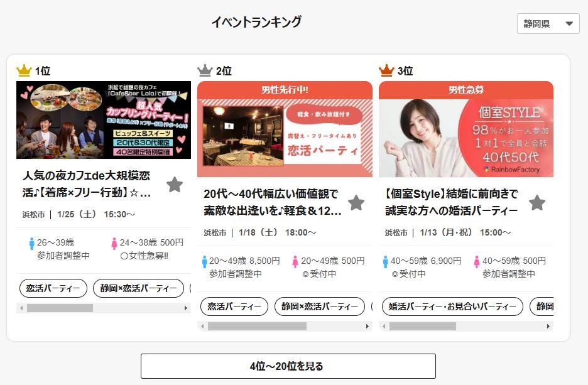Image resolution: width=588 pixels, height=385 pixels.
Task: Toggle favorite star on 3位 個室Style event
Action: (537, 202)
